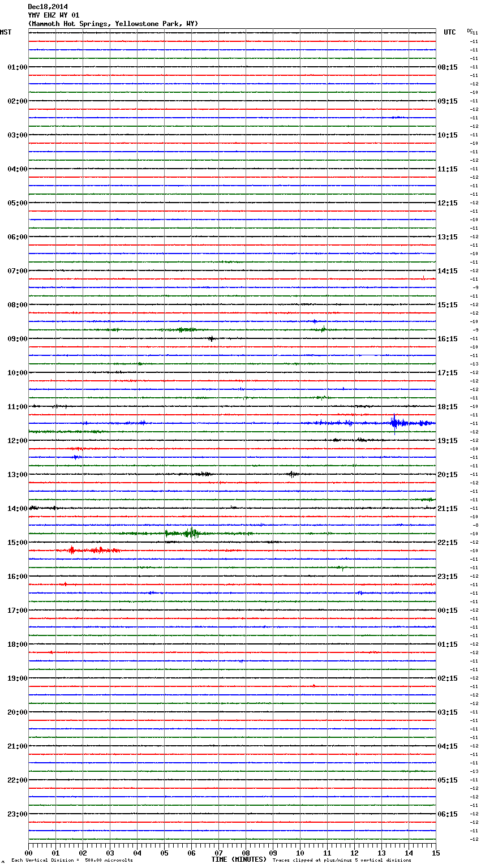Click the '20:15' UTC time label
This screenshot has height=868, width=481.
coord(448,475)
